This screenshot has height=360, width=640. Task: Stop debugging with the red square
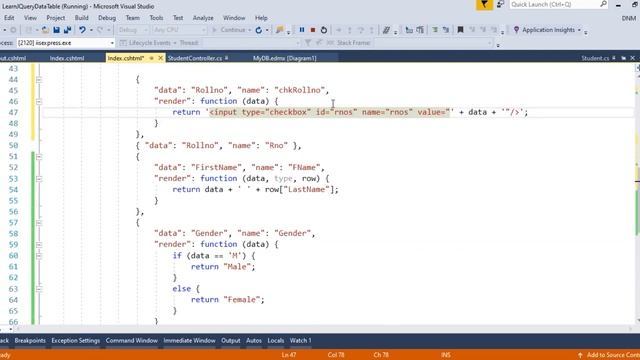pos(313,30)
